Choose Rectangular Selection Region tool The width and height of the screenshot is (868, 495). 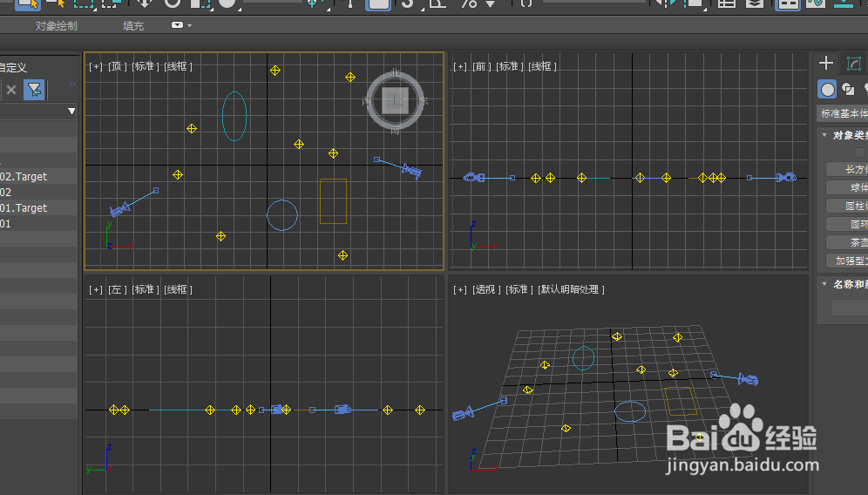85,3
